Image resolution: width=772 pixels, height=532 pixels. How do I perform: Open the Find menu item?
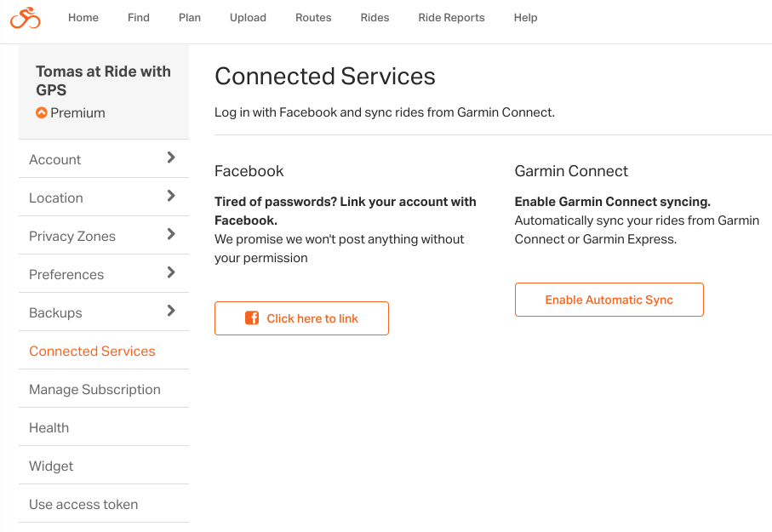[x=139, y=18]
